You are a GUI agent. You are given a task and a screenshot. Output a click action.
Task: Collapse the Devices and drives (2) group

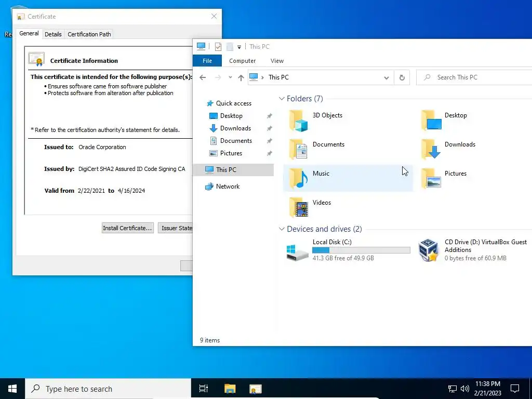tap(282, 229)
